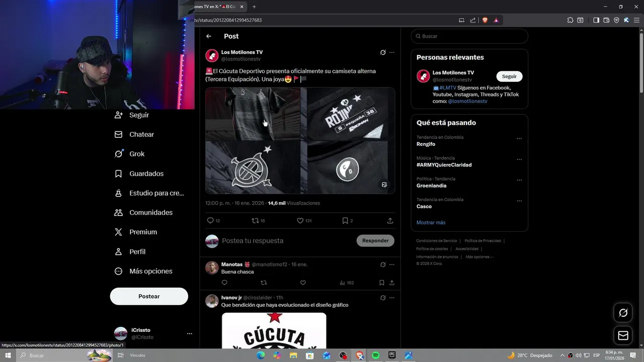
Task: Open Grok actions on Manotas reply
Action: click(383, 264)
